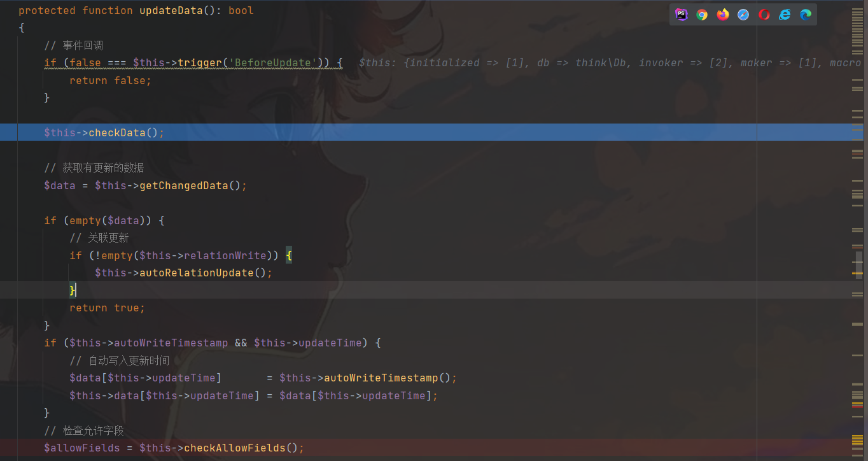Open the file in Opera browser

tap(764, 15)
